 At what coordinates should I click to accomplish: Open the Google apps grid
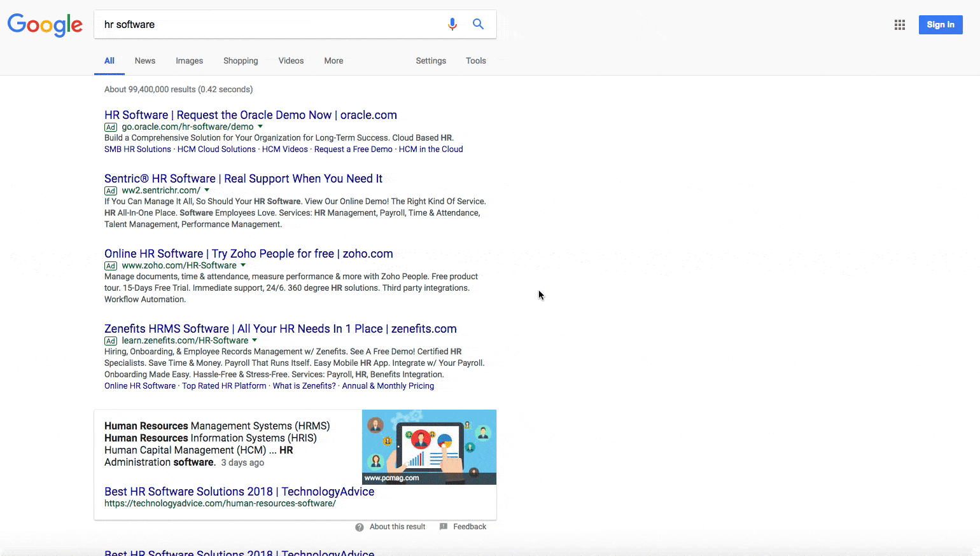coord(900,25)
